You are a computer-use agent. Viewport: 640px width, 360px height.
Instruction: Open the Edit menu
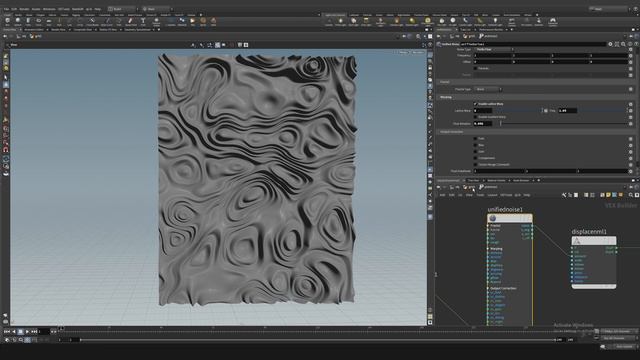click(x=14, y=9)
